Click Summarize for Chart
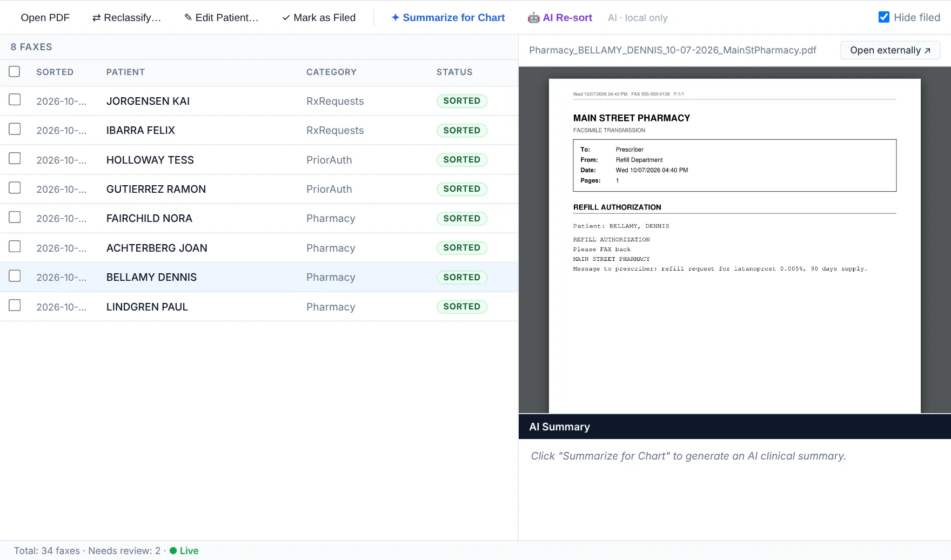 point(448,17)
